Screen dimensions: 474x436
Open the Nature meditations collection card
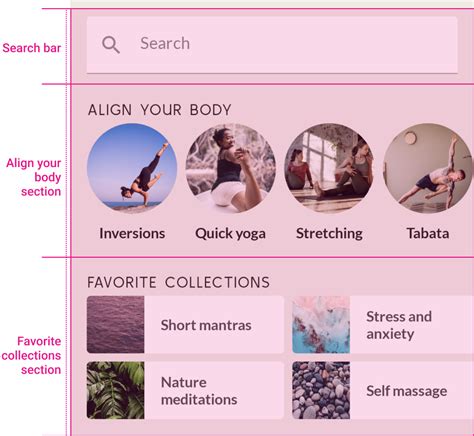point(185,390)
